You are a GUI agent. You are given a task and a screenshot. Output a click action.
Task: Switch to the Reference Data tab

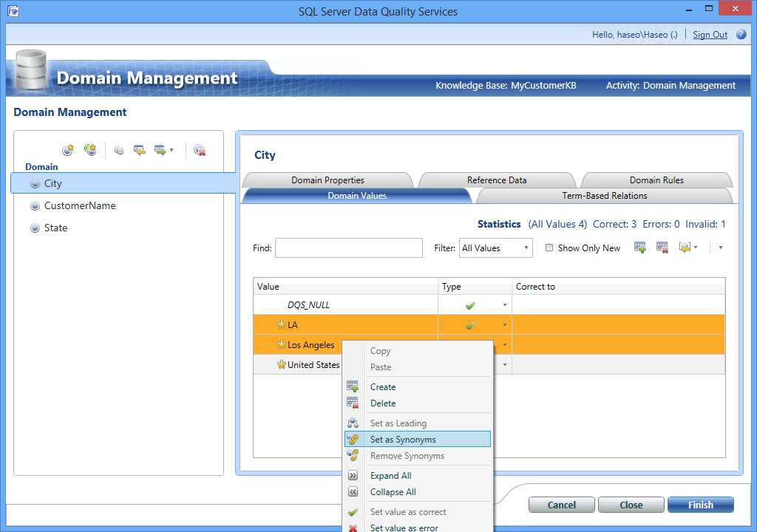click(x=497, y=180)
